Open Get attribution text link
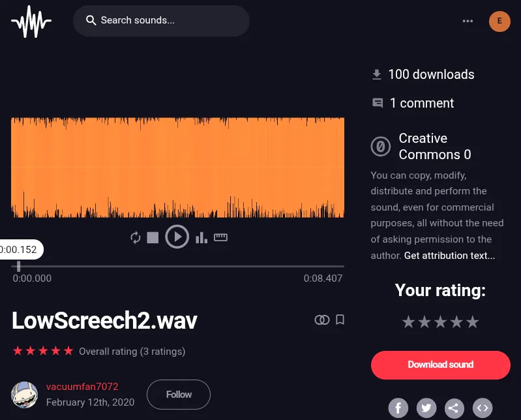521x420 pixels. point(449,256)
